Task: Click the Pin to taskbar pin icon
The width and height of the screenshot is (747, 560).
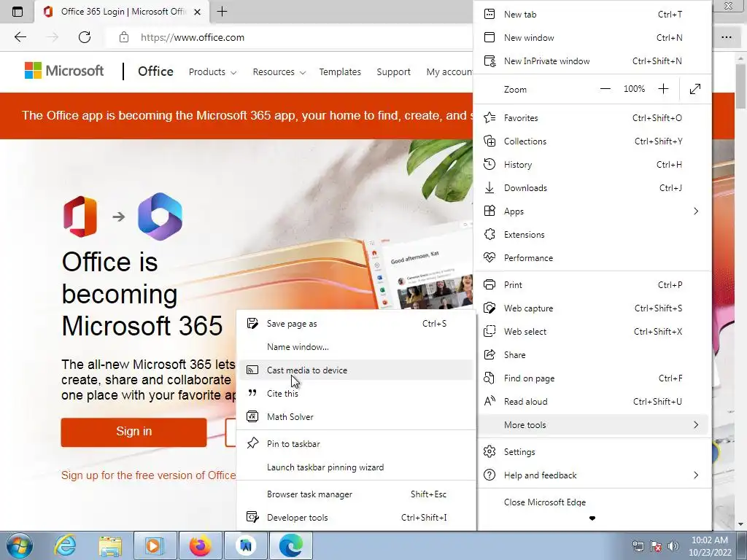Action: point(252,443)
